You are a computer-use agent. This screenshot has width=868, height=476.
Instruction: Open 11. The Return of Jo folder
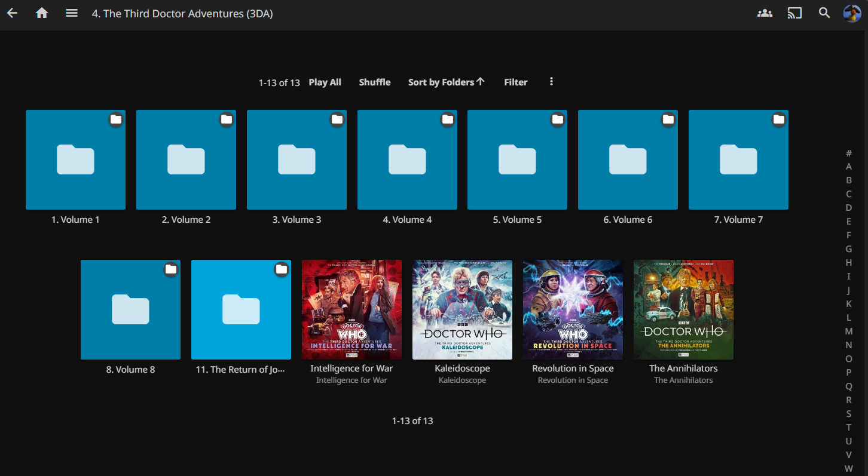241,309
